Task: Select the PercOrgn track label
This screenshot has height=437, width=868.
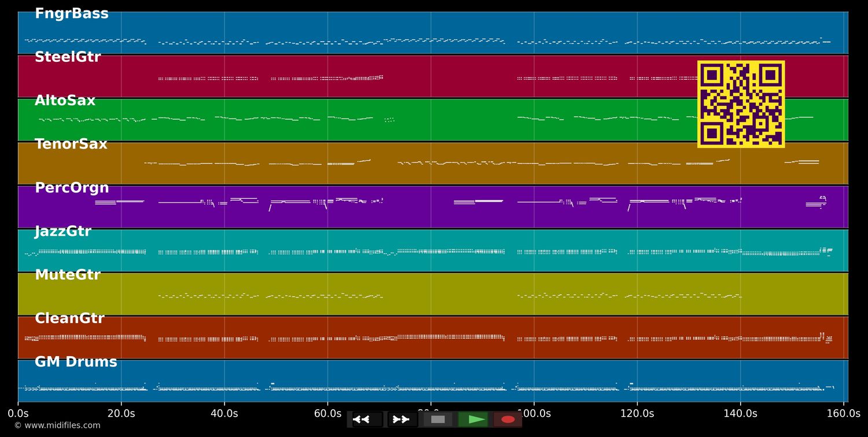Action: (72, 188)
